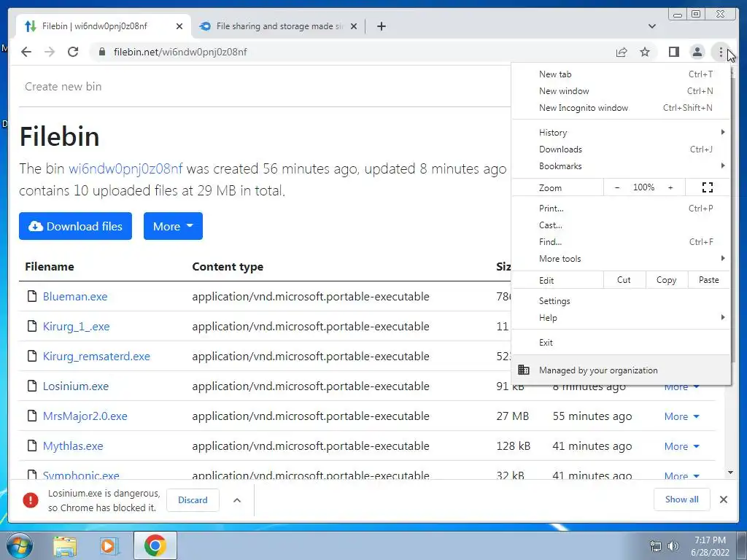Select Print... from the menu

tap(621, 208)
